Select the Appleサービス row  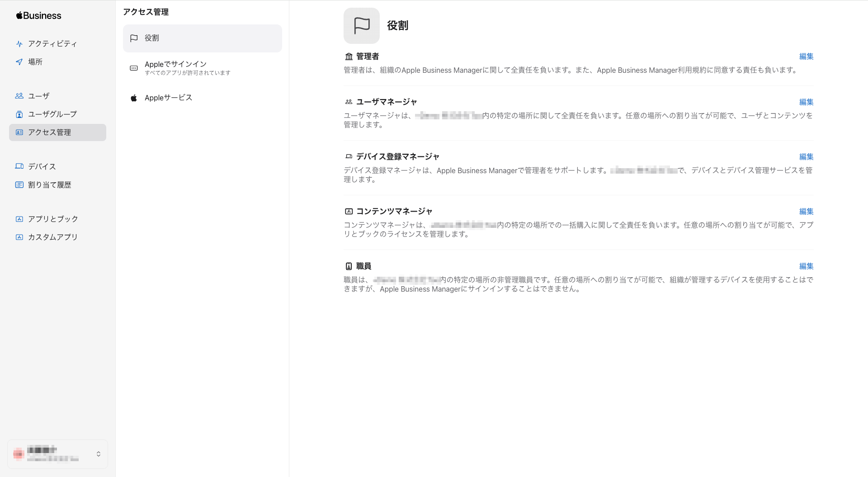click(203, 98)
